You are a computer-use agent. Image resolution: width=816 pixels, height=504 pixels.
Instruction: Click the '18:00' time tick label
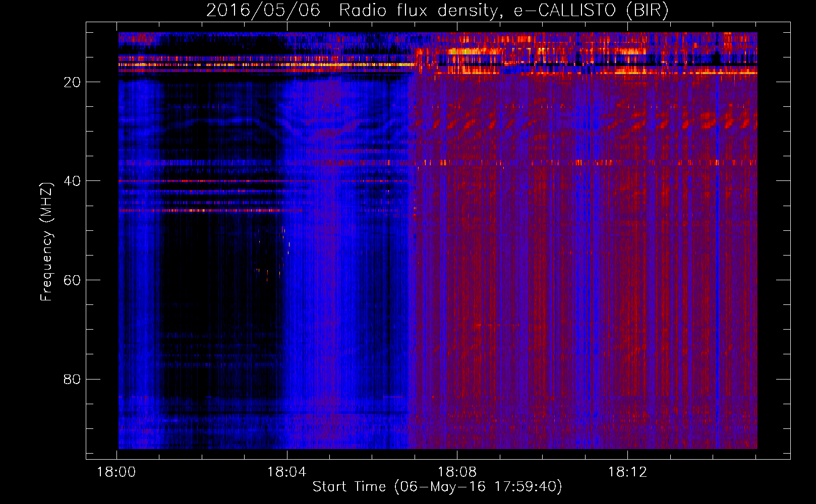tap(116, 472)
